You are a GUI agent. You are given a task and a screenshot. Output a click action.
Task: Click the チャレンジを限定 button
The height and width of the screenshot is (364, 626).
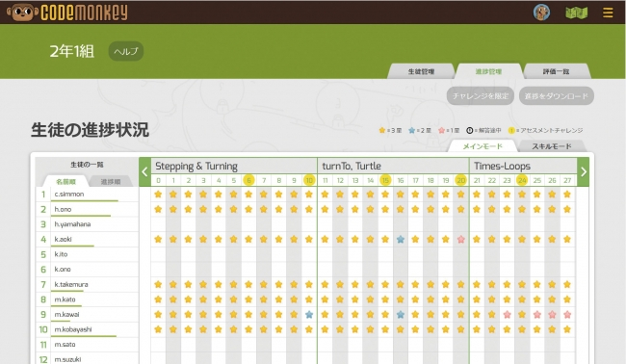(481, 96)
